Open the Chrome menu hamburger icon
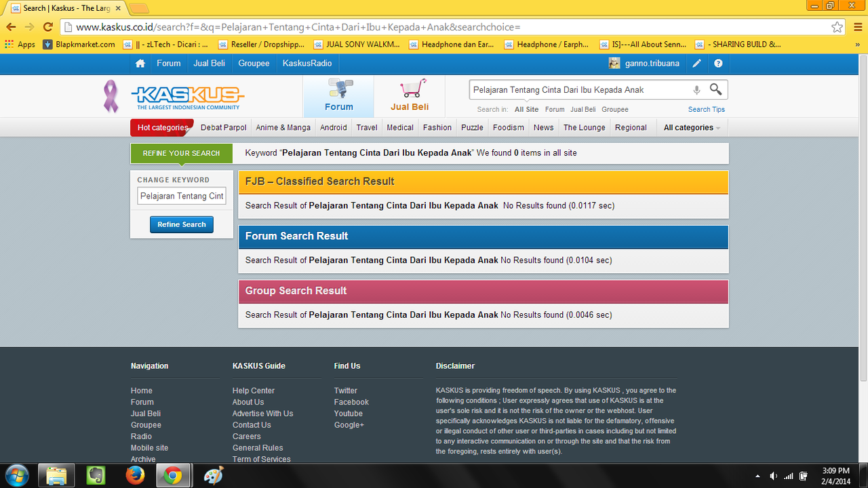Image resolution: width=868 pixels, height=488 pixels. pos(856,27)
